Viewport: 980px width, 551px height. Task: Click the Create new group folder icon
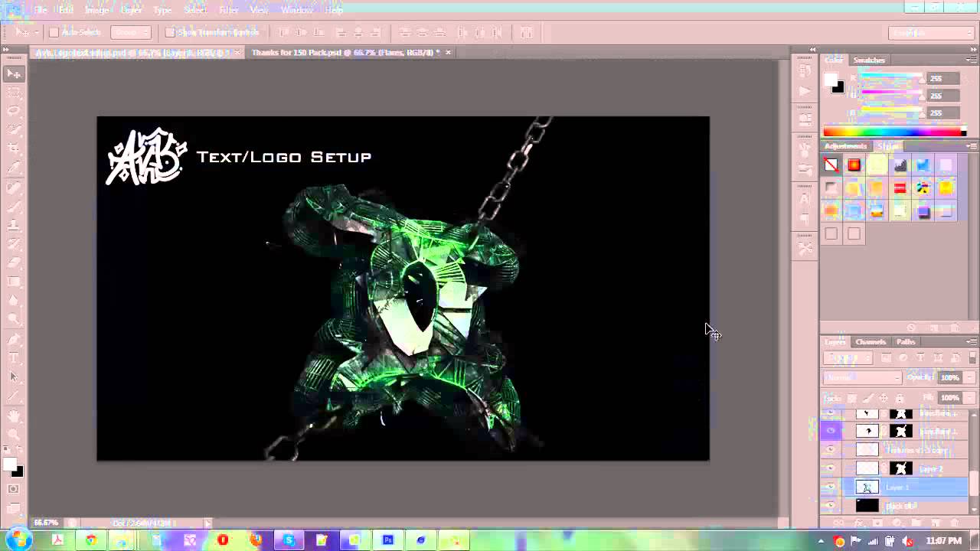(916, 523)
